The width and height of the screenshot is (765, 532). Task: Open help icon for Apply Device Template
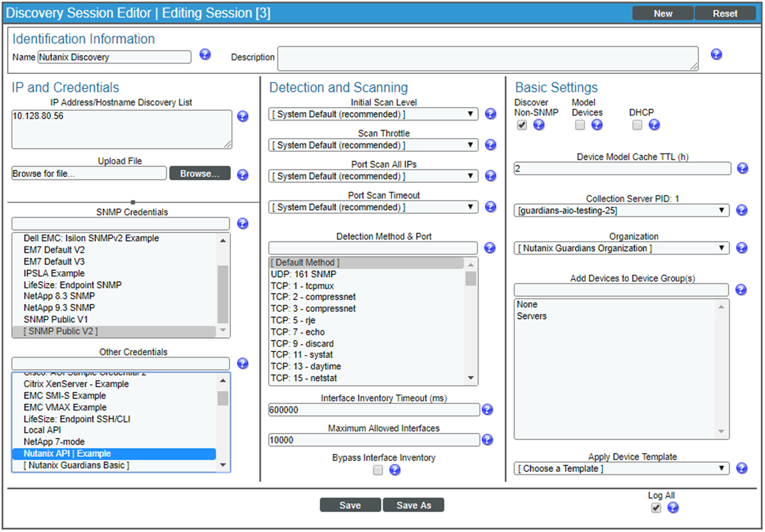pyautogui.click(x=742, y=468)
